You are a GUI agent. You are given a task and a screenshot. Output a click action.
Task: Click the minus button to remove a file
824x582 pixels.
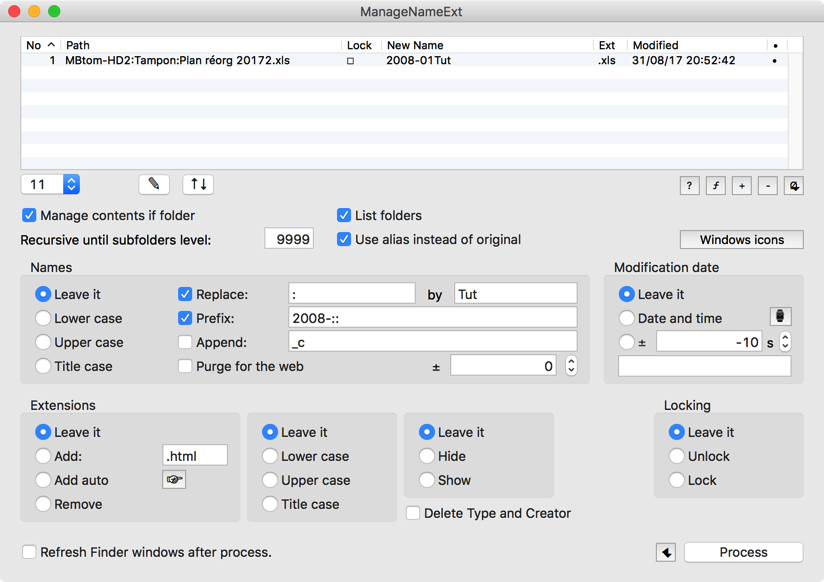(x=767, y=186)
